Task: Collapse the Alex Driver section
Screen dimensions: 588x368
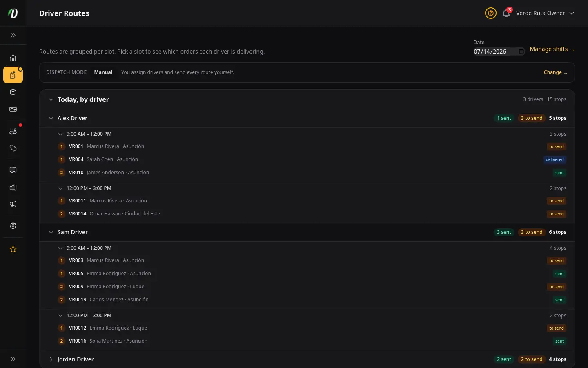Action: pyautogui.click(x=51, y=118)
